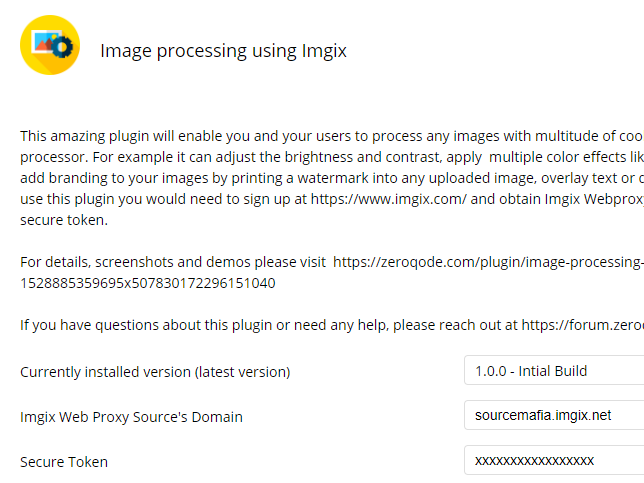Image resolution: width=644 pixels, height=483 pixels.
Task: Click the sourcemafia.imgix.net domain field
Action: (x=554, y=415)
